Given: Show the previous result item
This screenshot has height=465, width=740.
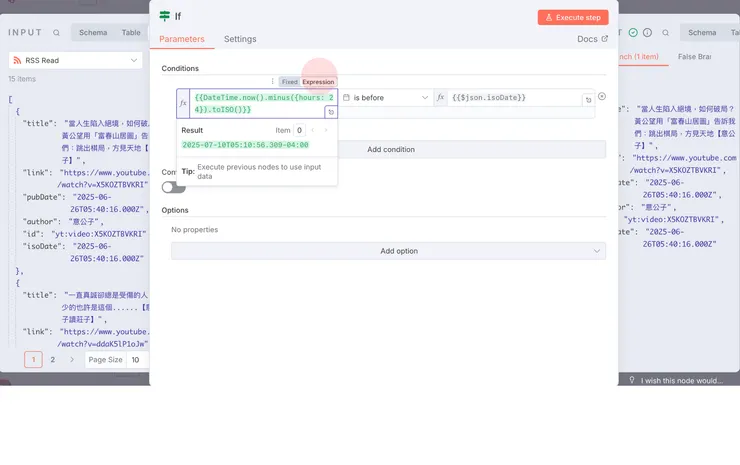Looking at the screenshot, I should tap(312, 130).
